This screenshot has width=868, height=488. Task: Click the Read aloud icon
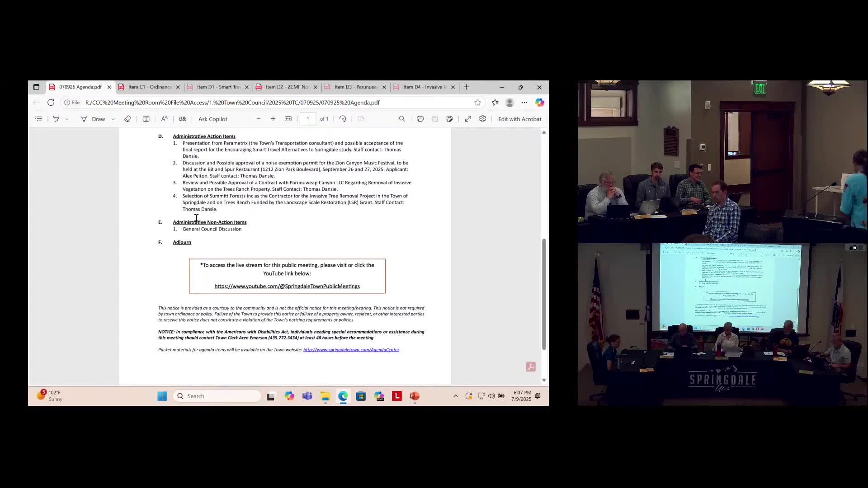[164, 119]
